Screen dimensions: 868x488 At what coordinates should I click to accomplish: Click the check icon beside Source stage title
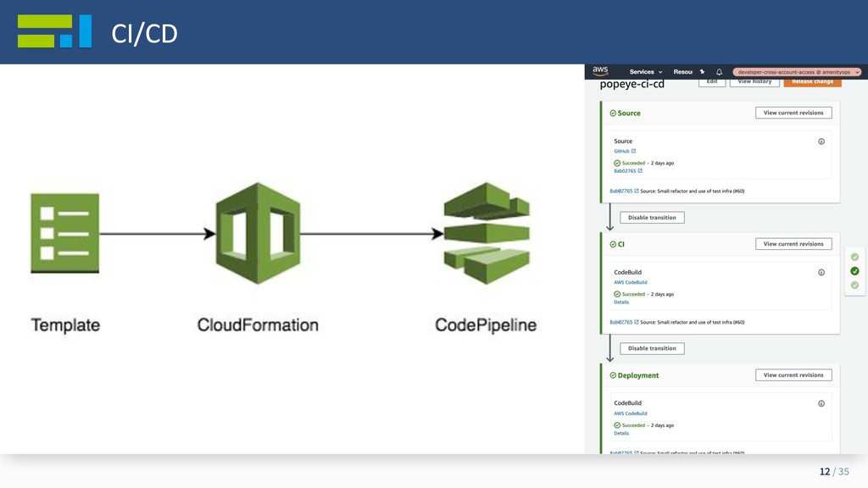613,114
